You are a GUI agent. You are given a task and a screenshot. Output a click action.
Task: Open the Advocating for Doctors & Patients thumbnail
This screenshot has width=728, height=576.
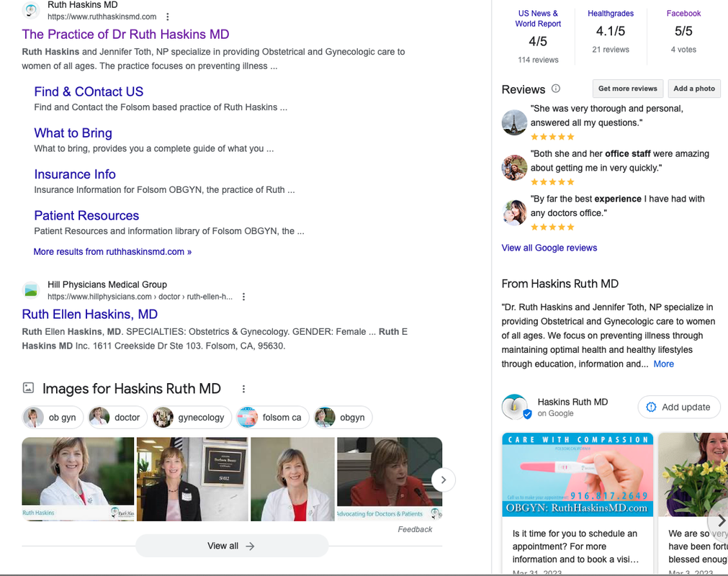coord(390,479)
